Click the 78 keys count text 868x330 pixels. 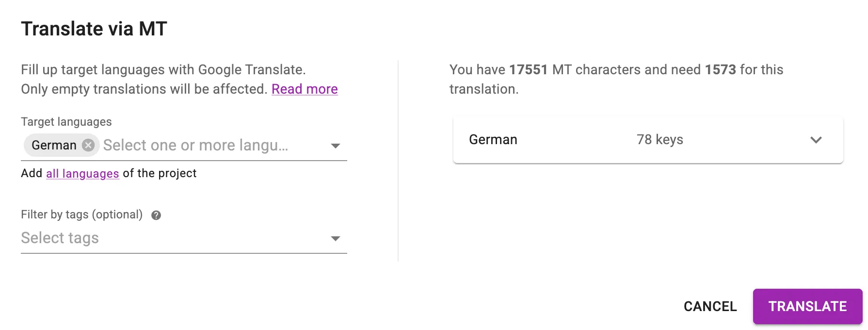point(659,140)
